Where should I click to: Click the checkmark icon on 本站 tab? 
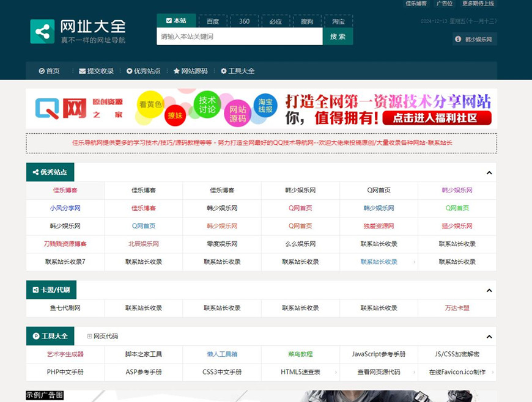pyautogui.click(x=169, y=21)
